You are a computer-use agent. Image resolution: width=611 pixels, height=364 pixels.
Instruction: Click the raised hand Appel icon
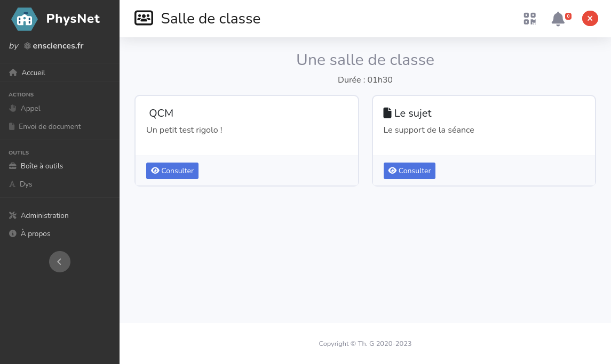point(13,108)
